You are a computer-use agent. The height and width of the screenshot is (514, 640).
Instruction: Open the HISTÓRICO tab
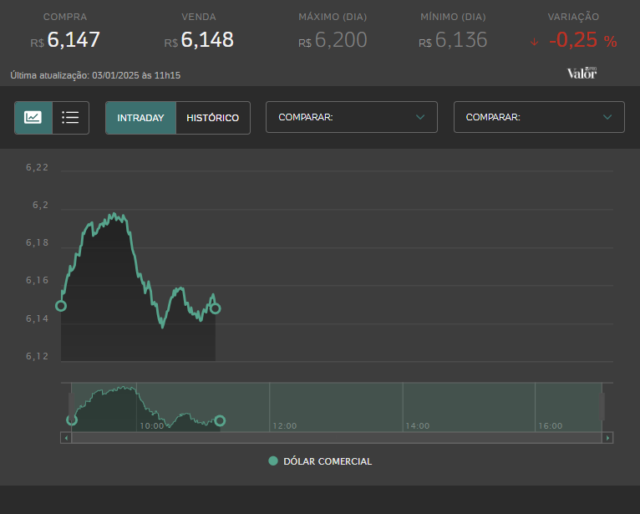point(213,118)
